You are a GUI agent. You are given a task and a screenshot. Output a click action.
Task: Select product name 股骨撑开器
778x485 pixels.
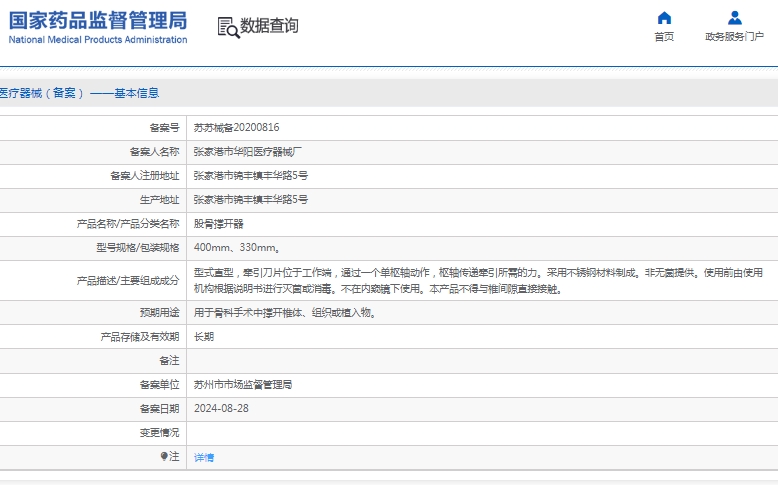218,224
